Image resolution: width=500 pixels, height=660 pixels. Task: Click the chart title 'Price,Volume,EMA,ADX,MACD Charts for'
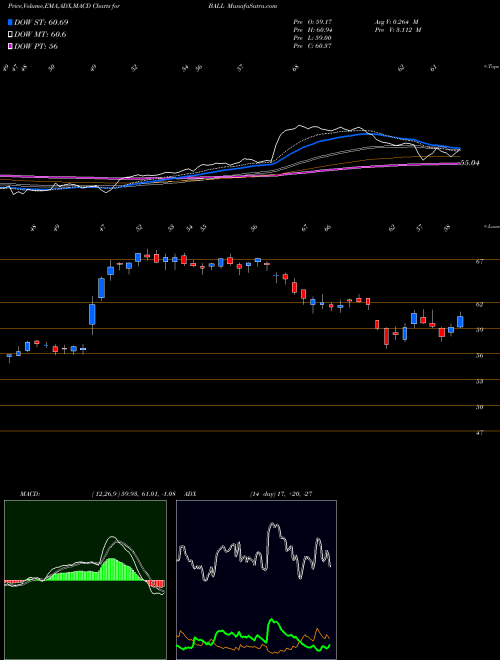tap(64, 6)
